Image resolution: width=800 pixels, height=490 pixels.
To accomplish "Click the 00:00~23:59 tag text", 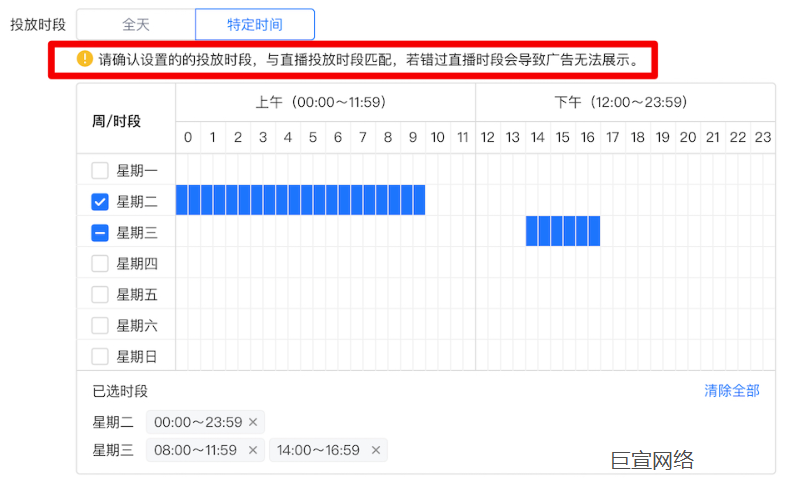I will click(x=198, y=422).
